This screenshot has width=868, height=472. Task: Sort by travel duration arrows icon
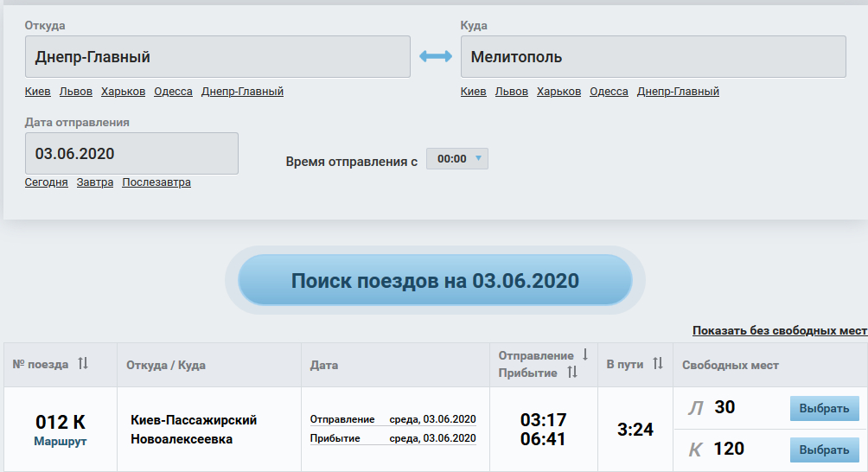[658, 364]
